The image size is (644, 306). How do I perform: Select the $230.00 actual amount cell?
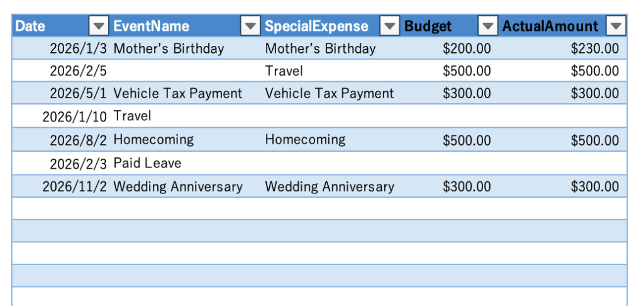594,48
